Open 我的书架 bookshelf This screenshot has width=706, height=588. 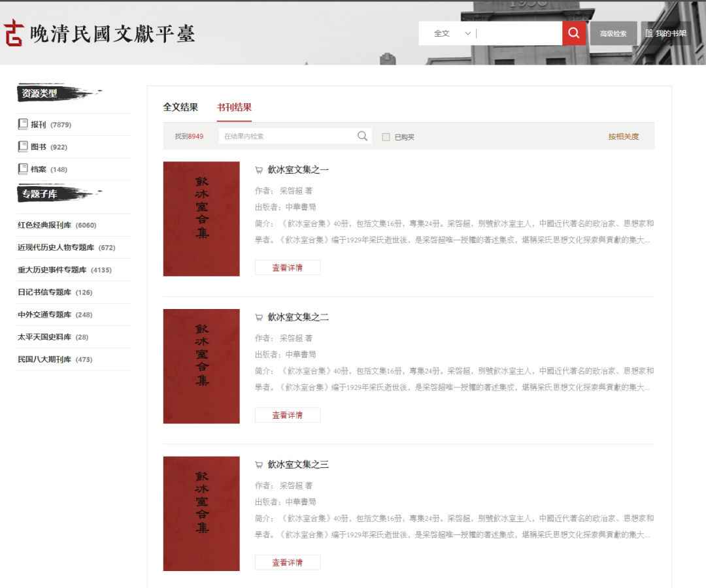point(666,33)
